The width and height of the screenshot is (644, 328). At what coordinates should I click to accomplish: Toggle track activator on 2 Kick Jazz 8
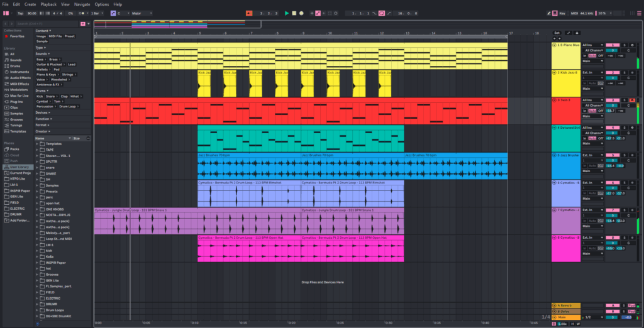pos(612,72)
